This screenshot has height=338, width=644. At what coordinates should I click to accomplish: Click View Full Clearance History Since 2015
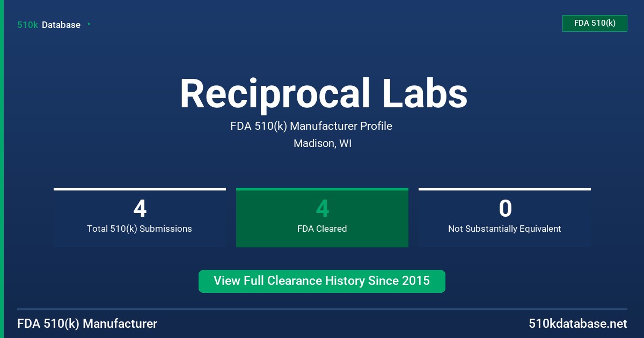(322, 281)
